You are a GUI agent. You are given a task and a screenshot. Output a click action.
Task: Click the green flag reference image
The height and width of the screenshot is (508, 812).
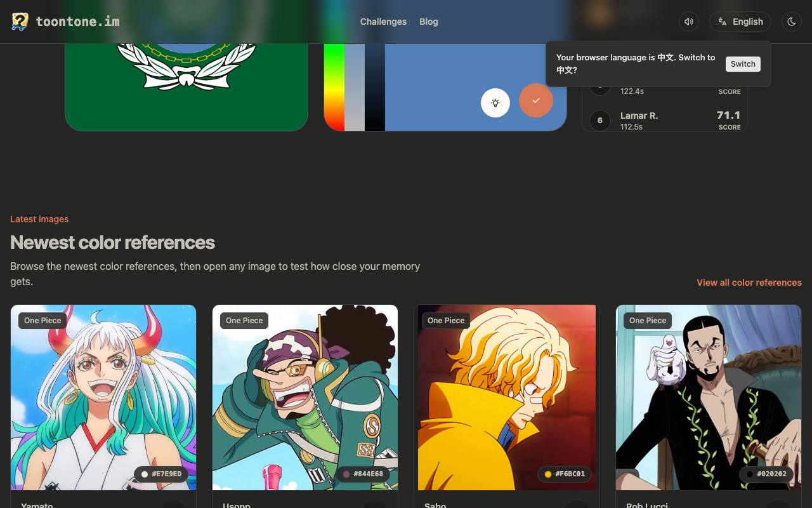click(x=187, y=87)
